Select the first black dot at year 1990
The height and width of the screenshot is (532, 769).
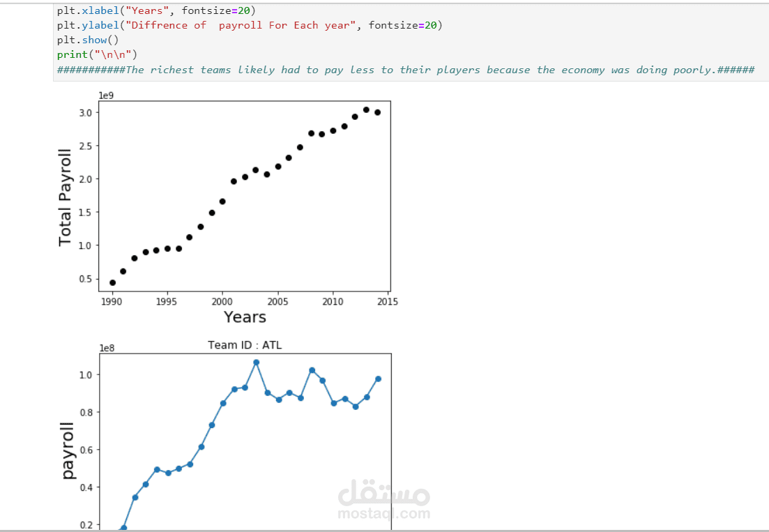pos(112,282)
